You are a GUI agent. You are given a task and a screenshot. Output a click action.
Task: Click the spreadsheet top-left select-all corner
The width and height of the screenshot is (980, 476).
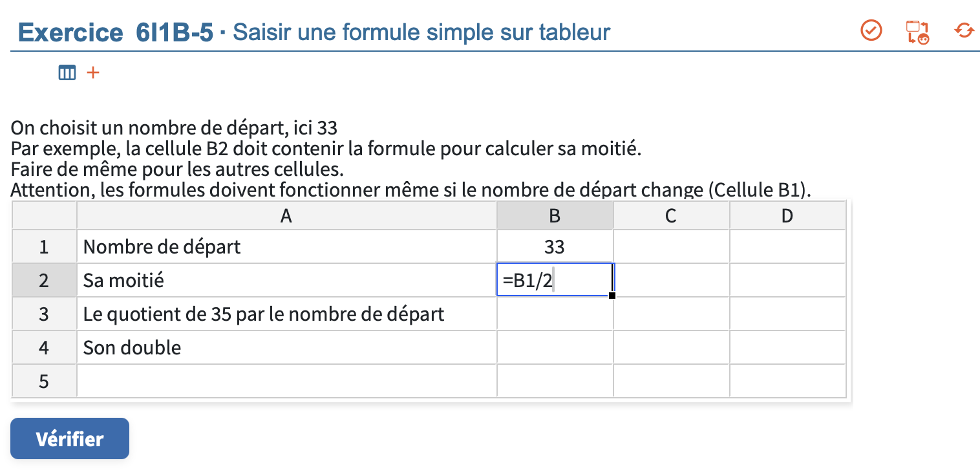44,215
